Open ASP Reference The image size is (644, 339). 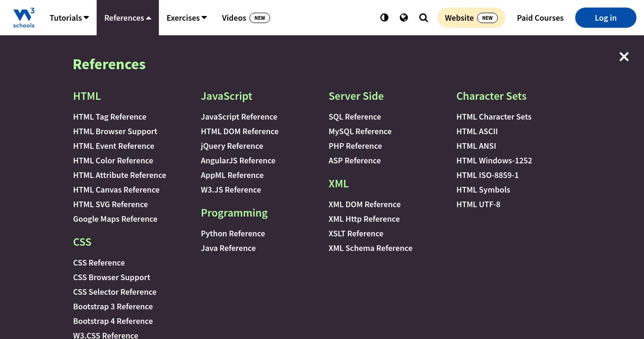[x=355, y=161]
